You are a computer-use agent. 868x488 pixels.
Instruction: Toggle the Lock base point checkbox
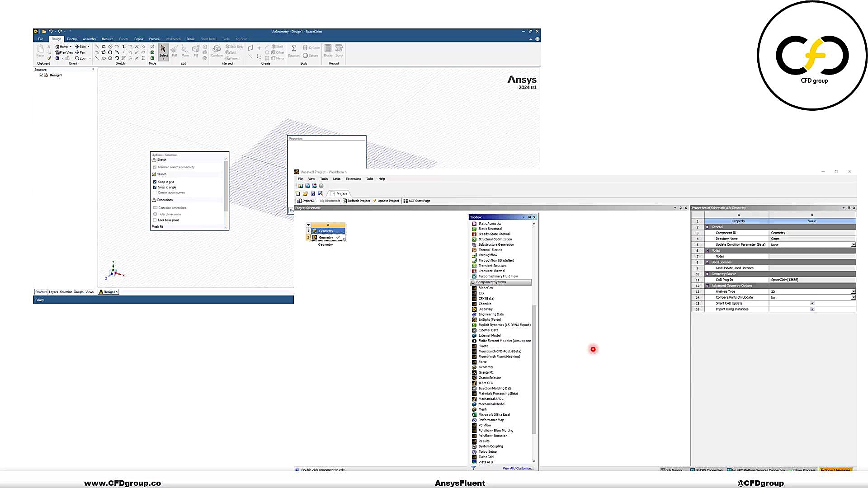click(155, 220)
